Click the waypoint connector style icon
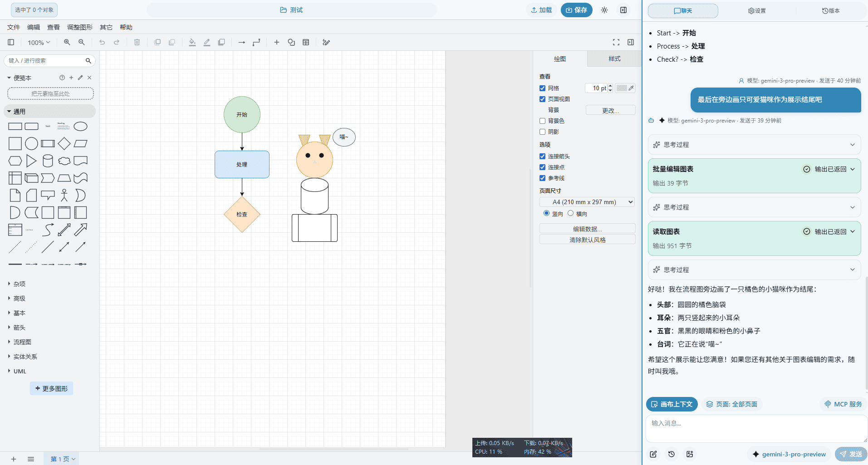This screenshot has width=868, height=465. point(256,42)
